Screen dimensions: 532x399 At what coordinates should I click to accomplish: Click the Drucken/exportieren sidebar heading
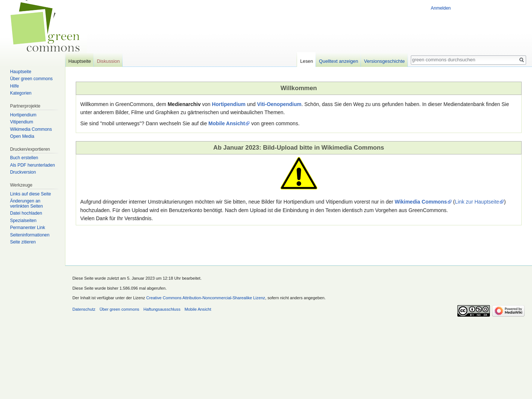pyautogui.click(x=30, y=149)
